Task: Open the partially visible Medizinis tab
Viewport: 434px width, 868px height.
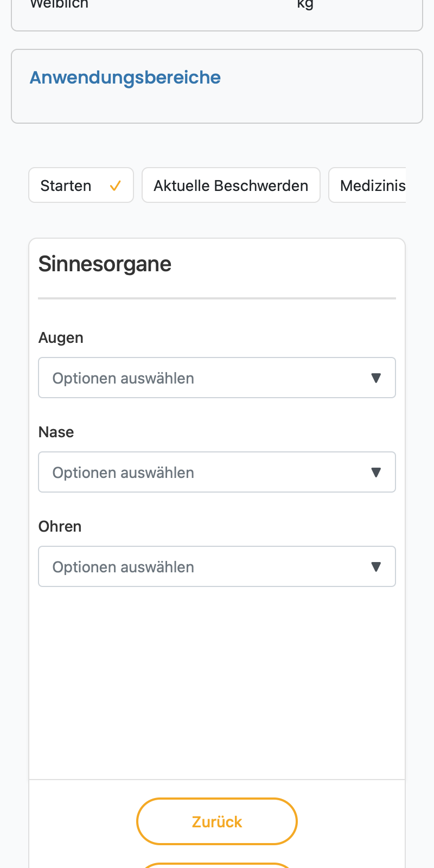Action: [x=367, y=185]
